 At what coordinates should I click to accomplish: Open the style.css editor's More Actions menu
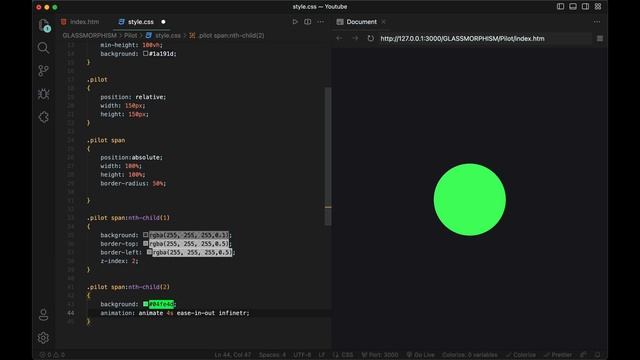point(320,22)
